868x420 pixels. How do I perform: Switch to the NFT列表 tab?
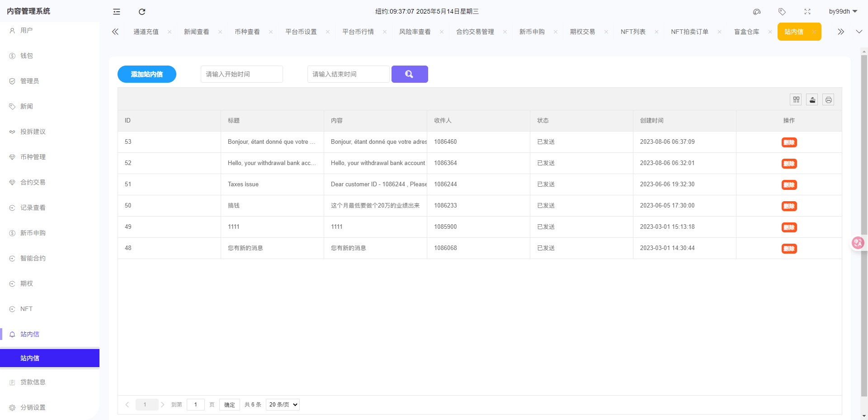pos(633,32)
